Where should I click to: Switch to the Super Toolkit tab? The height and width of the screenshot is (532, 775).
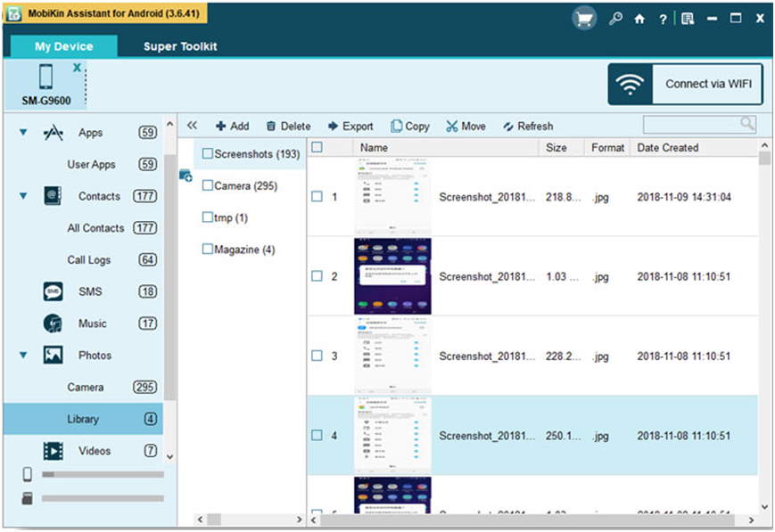pos(180,46)
